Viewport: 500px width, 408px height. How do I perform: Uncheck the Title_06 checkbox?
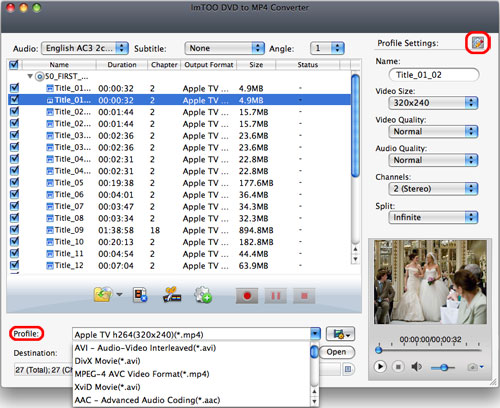pyautogui.click(x=14, y=194)
